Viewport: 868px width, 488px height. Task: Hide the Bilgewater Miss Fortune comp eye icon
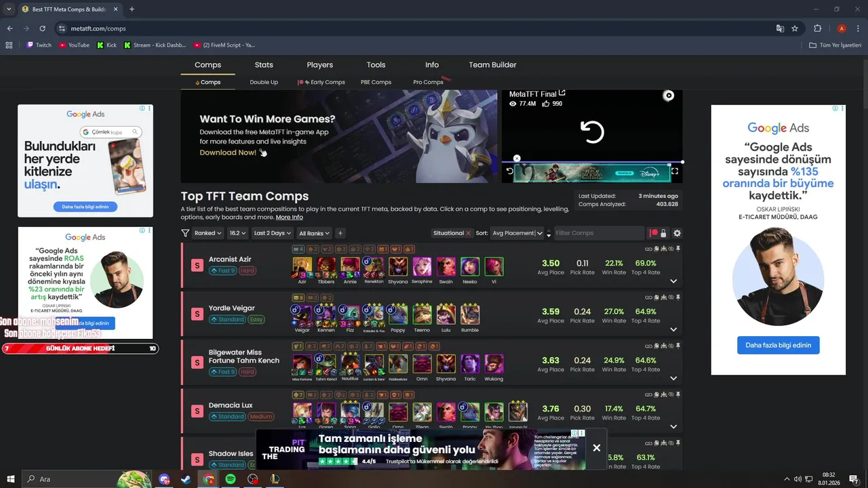671,346
